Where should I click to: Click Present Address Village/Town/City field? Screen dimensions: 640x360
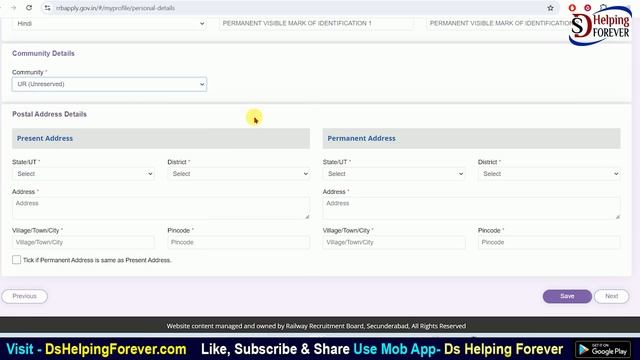(x=83, y=242)
